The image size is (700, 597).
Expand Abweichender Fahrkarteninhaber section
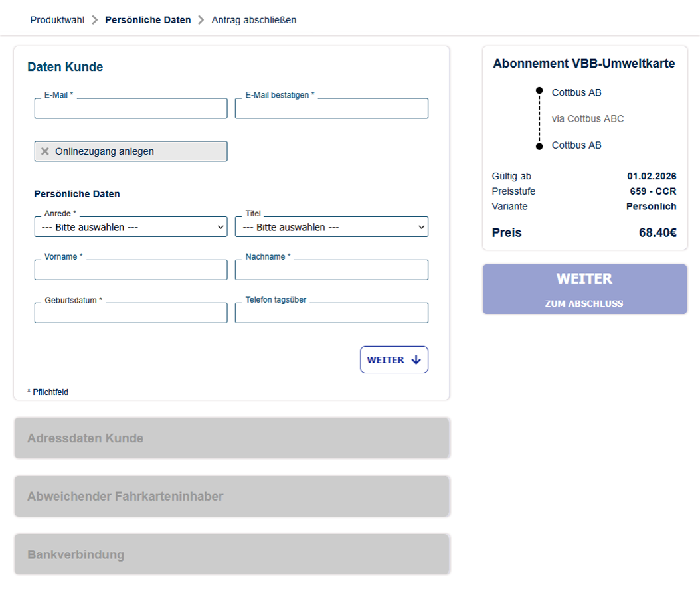[232, 497]
